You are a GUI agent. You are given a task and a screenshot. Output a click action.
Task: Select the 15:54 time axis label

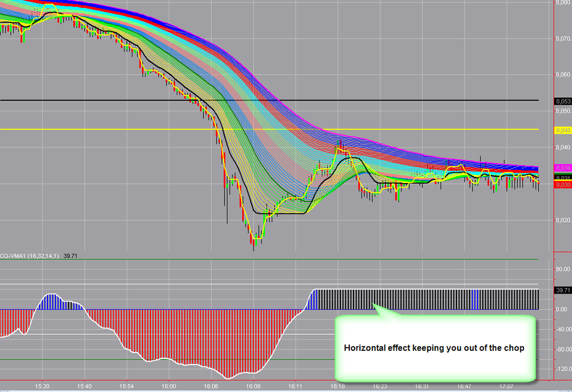(126, 386)
